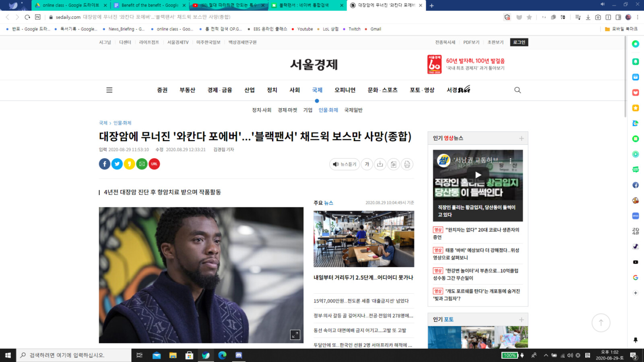Share article via Twitter icon

117,164
